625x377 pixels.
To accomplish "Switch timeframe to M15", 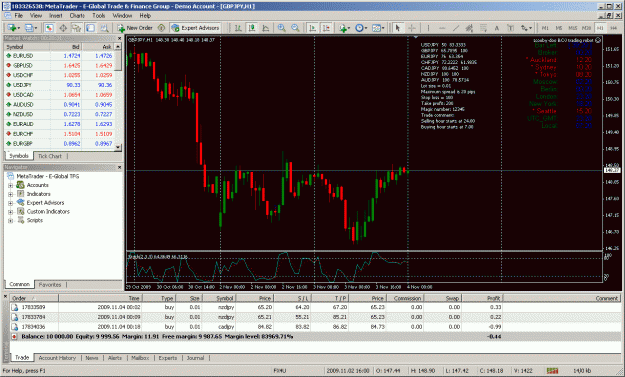I will pyautogui.click(x=572, y=28).
